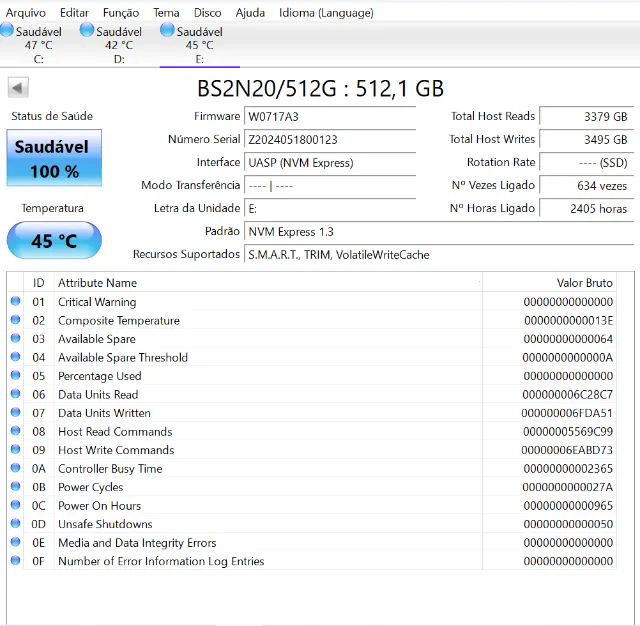Select drive C: tab showing 47 °C

(39, 44)
